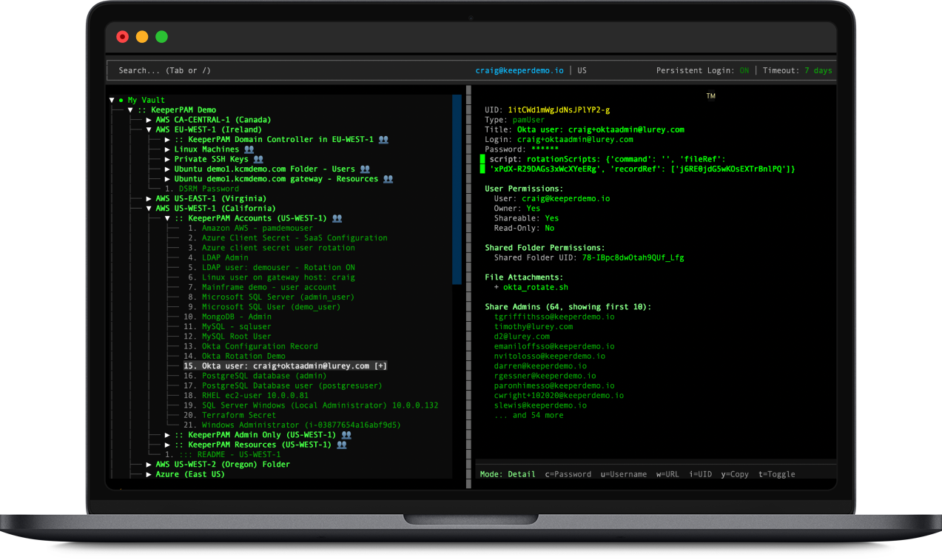Toggle the Persistent Login ON setting
The height and width of the screenshot is (560, 942).
coord(744,71)
